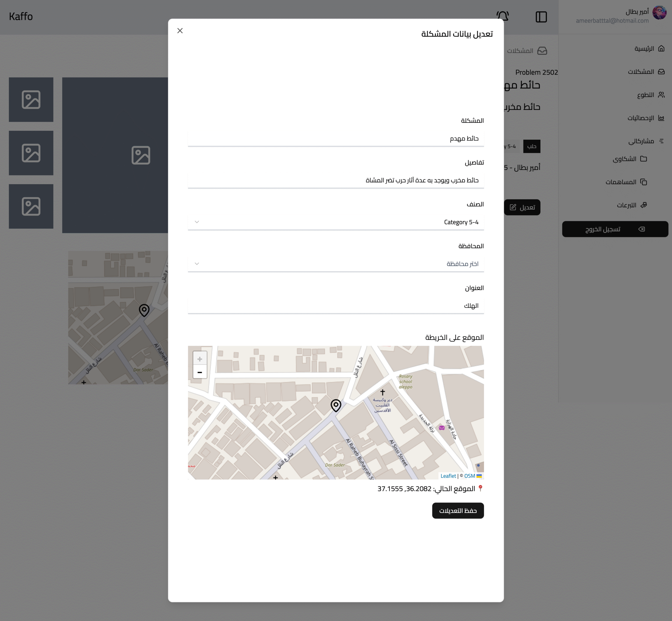672x621 pixels.
Task: Zoom out on the dialog map
Action: click(x=200, y=372)
